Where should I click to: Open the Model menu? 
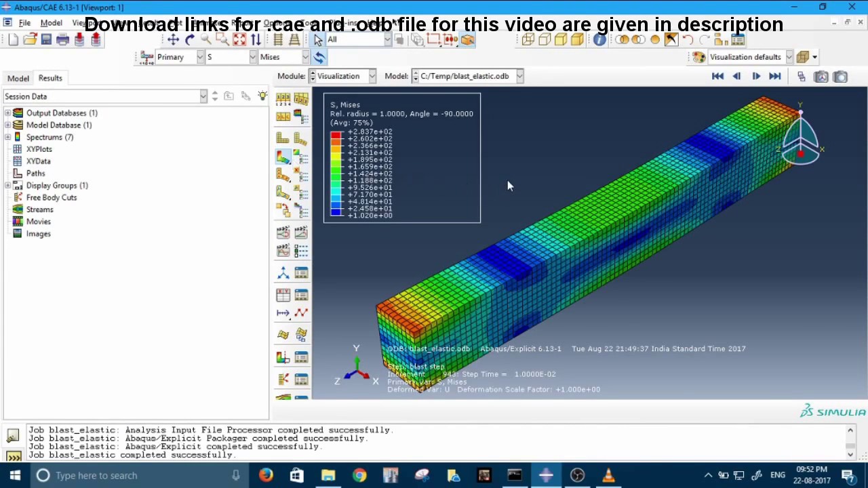pos(51,22)
